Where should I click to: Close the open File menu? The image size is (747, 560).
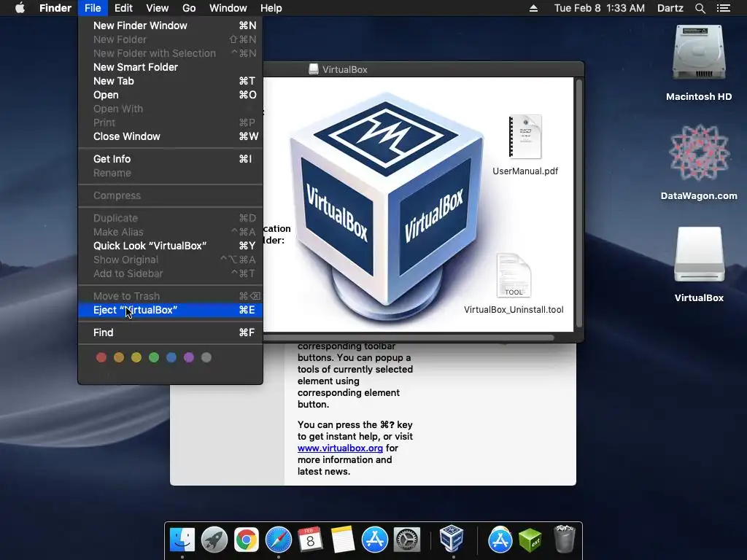(x=93, y=8)
